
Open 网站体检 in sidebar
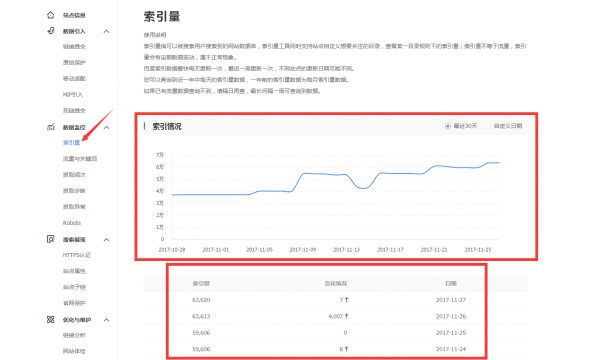coord(74,351)
